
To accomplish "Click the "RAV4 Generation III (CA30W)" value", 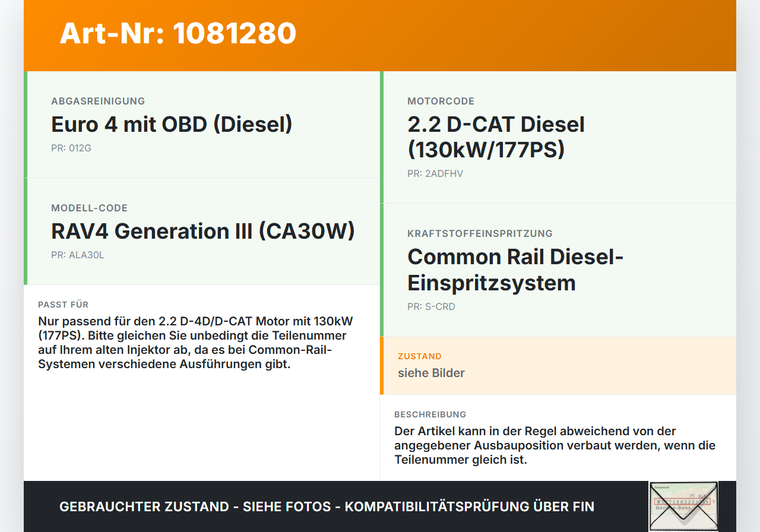I will (x=203, y=232).
